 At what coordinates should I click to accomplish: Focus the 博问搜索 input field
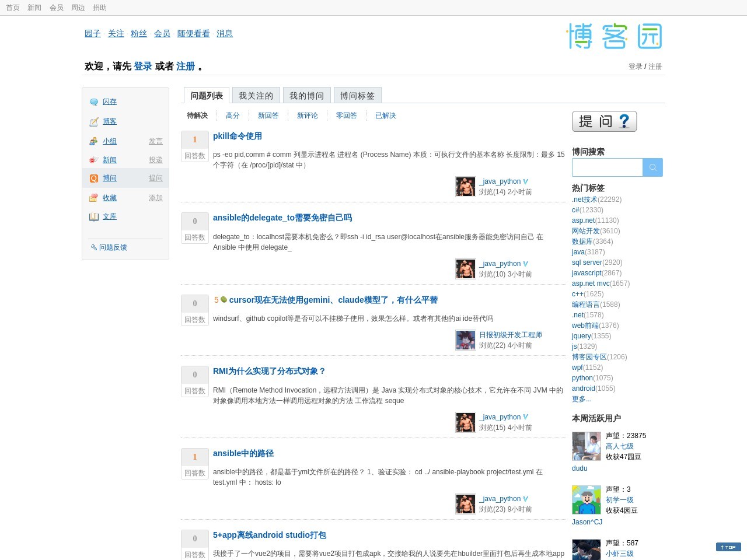pos(607,167)
